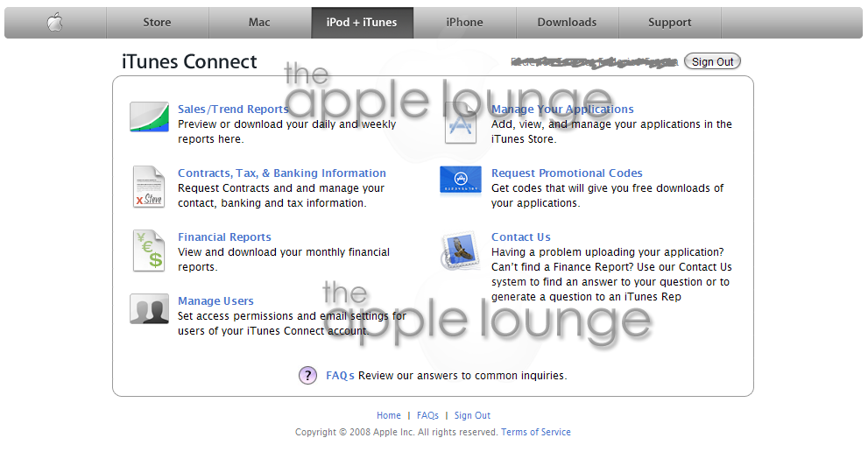The width and height of the screenshot is (868, 452).
Task: Click the Sign Out link in the footer
Action: click(472, 415)
